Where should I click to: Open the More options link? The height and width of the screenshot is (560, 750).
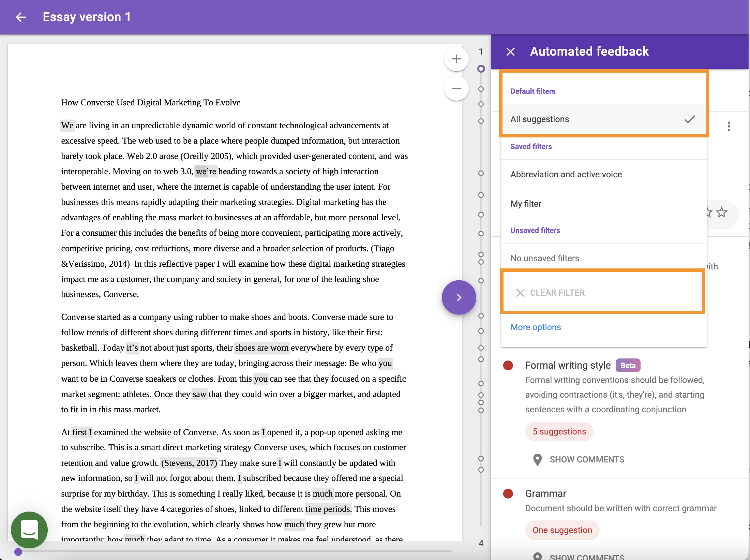coord(536,327)
